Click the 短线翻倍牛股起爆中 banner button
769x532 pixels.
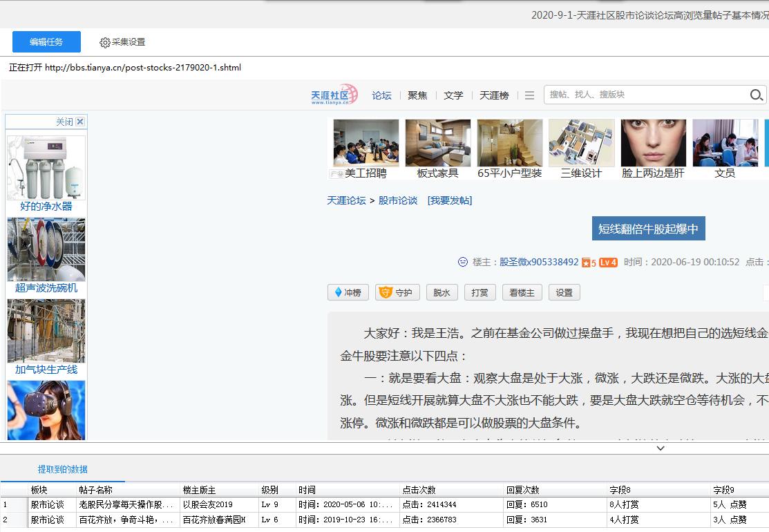pyautogui.click(x=648, y=228)
